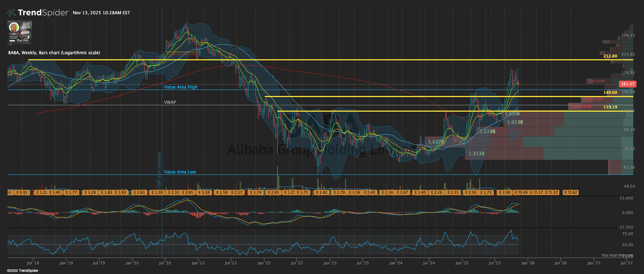Click the BABA Weekly chart title label
The width and height of the screenshot is (644, 274).
point(54,53)
